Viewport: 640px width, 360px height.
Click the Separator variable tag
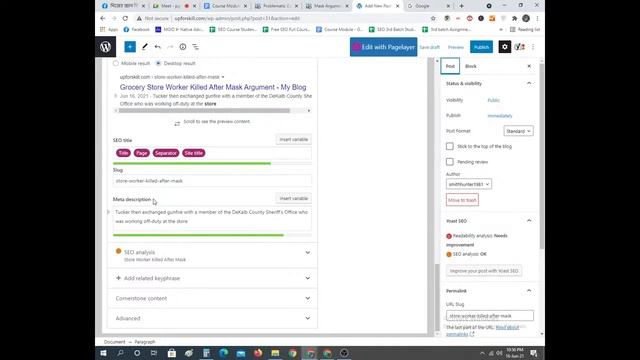(x=166, y=153)
